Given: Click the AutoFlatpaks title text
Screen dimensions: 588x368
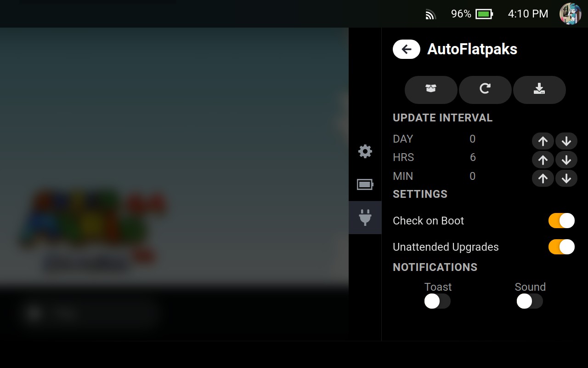Looking at the screenshot, I should coord(472,49).
